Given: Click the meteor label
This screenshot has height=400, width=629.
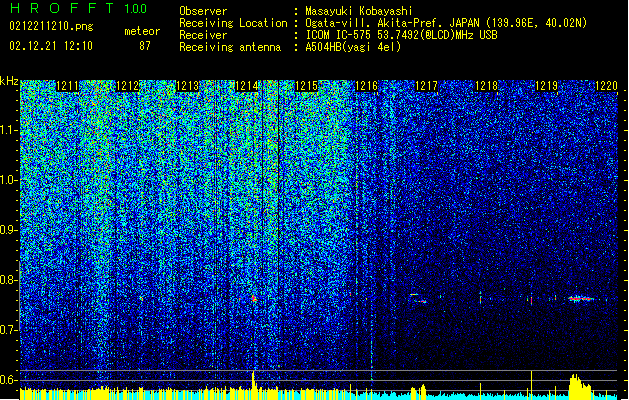Looking at the screenshot, I should 142,31.
